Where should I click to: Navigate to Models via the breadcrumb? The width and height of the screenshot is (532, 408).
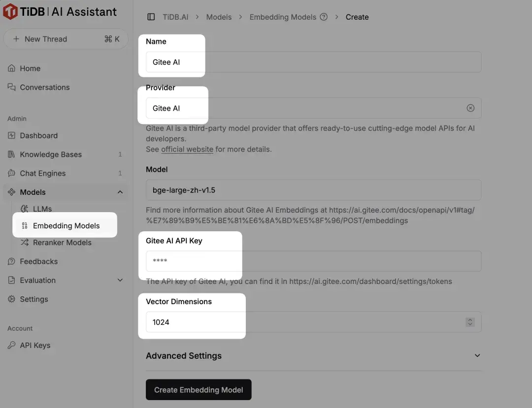pos(219,17)
